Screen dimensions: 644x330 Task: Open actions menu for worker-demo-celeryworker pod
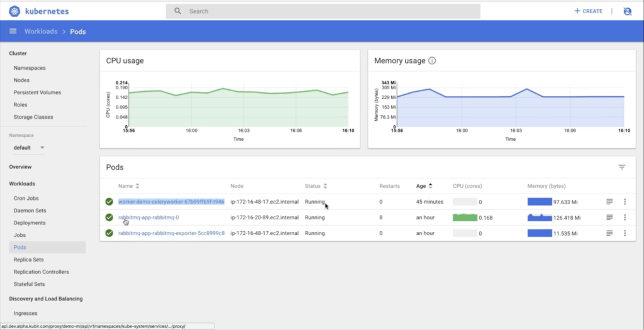[625, 202]
